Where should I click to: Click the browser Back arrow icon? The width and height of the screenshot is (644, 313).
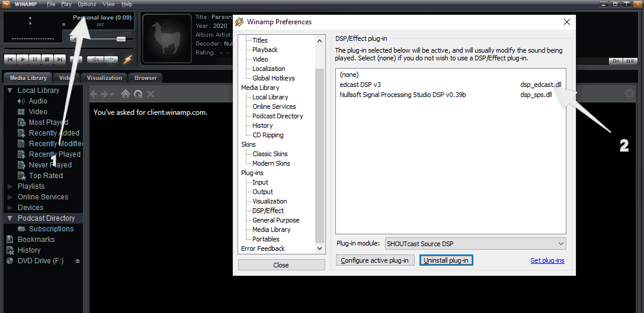click(x=94, y=94)
